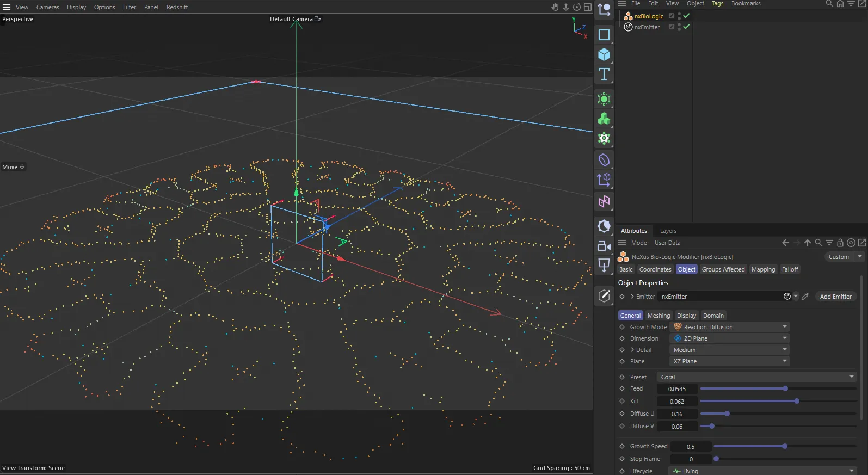
Task: Toggle the nxEmitter visibility dots
Action: [x=679, y=27]
